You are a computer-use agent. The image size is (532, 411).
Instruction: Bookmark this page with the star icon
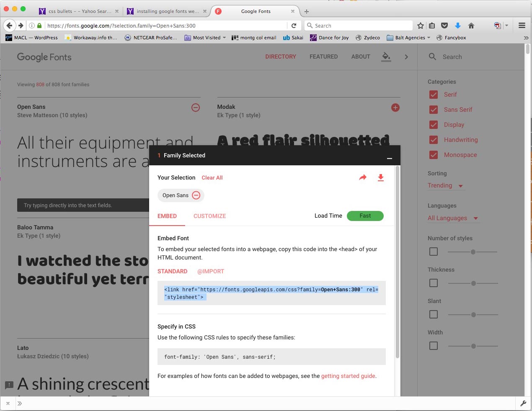pyautogui.click(x=421, y=26)
